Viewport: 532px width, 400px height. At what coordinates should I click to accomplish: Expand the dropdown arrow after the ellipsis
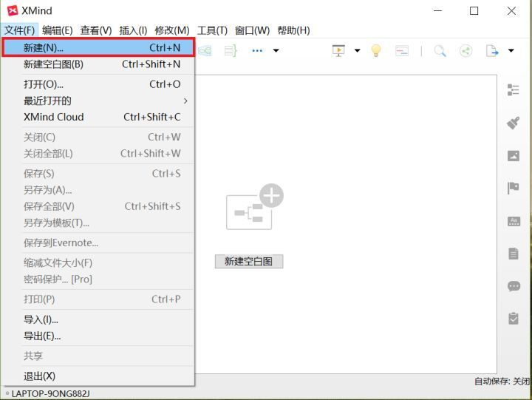coord(276,51)
